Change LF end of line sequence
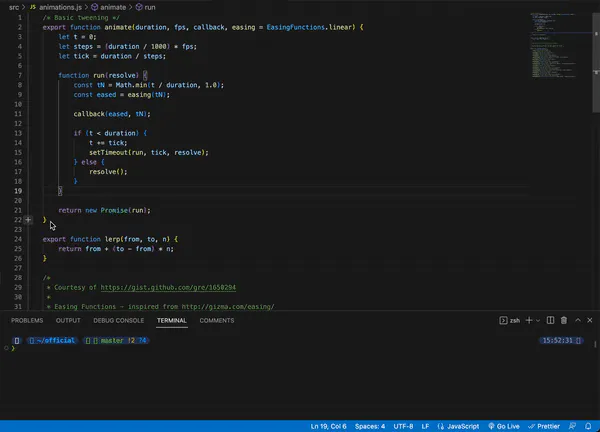This screenshot has width=600, height=432. (425, 426)
